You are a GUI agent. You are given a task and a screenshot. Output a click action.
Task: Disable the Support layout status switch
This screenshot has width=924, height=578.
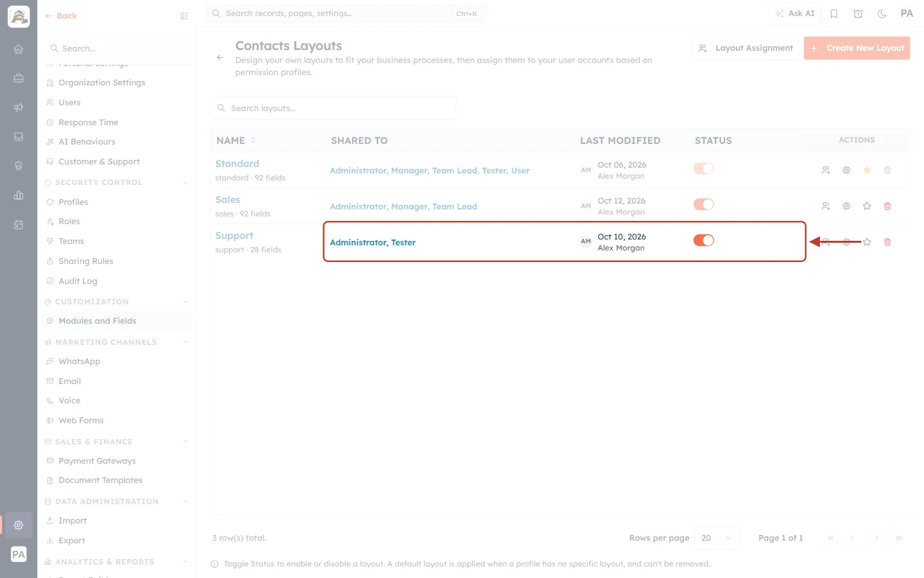point(704,240)
